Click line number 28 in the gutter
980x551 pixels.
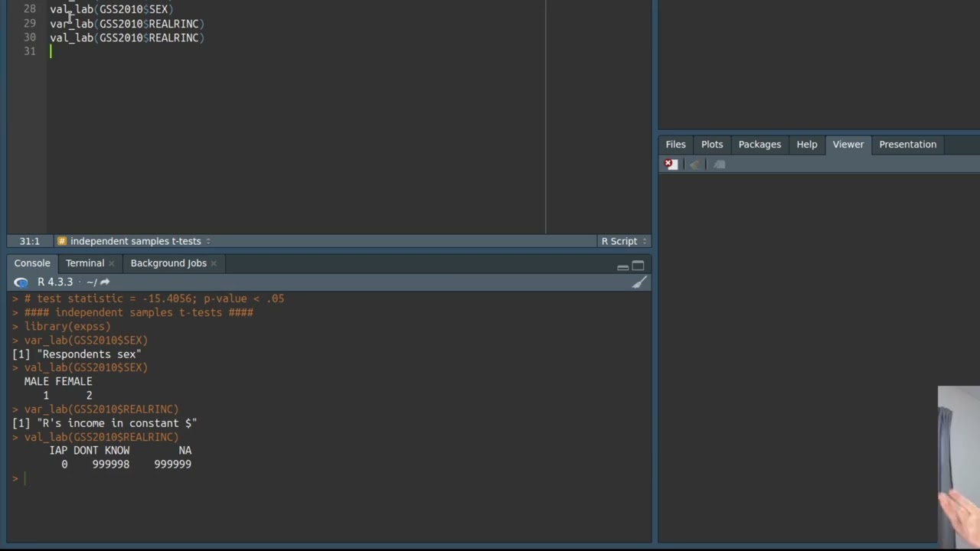pyautogui.click(x=29, y=9)
